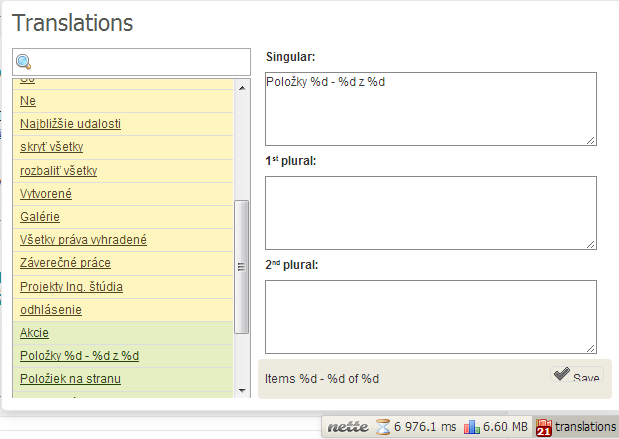
Task: Open the translations panel icon in debug bar
Action: [x=544, y=427]
